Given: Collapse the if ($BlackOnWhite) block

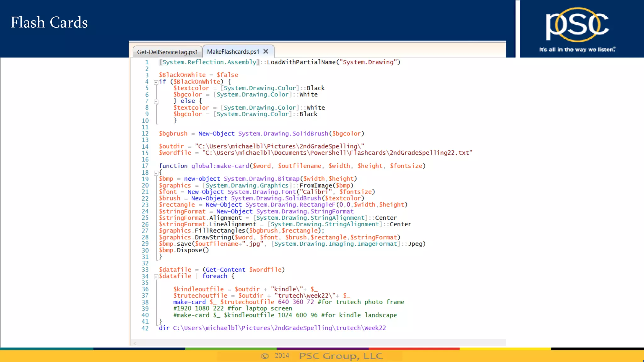Looking at the screenshot, I should pos(156,82).
